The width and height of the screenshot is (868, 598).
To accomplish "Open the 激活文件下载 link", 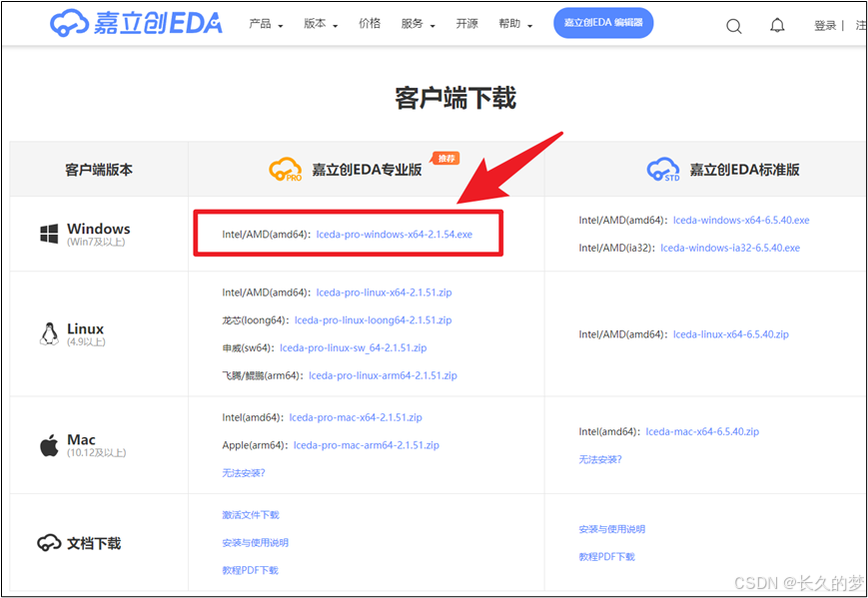I will [x=251, y=515].
